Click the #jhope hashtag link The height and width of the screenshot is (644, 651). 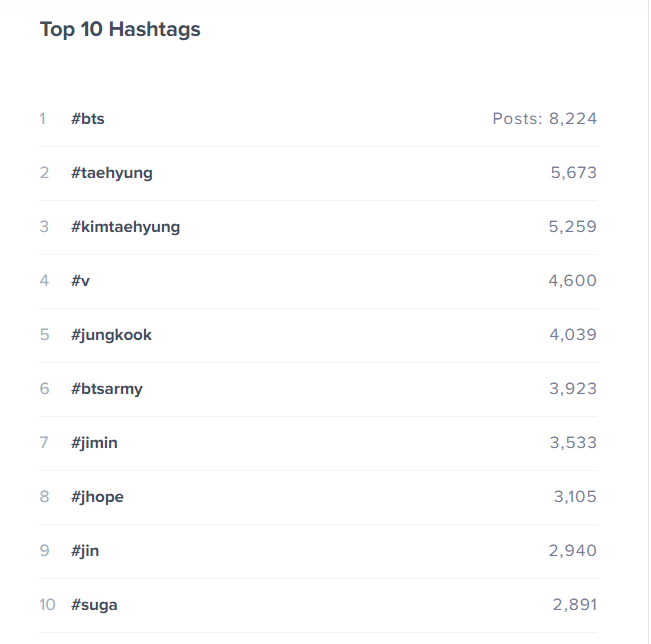tap(97, 497)
